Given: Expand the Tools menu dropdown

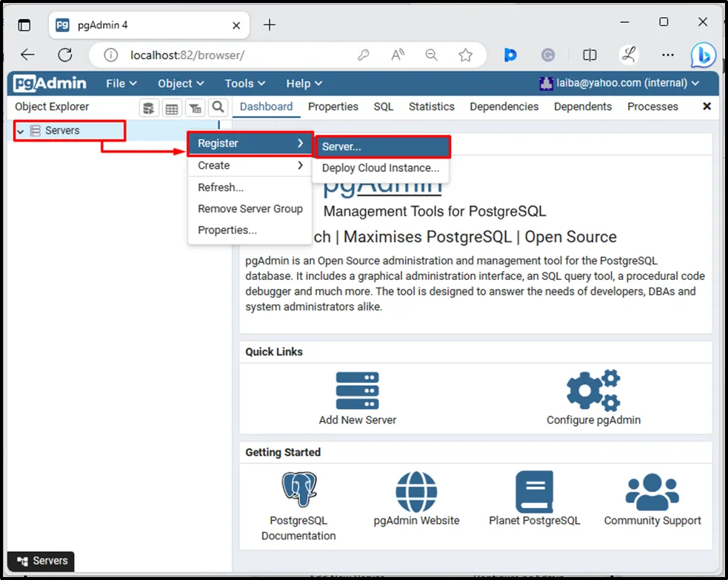Looking at the screenshot, I should coord(244,84).
